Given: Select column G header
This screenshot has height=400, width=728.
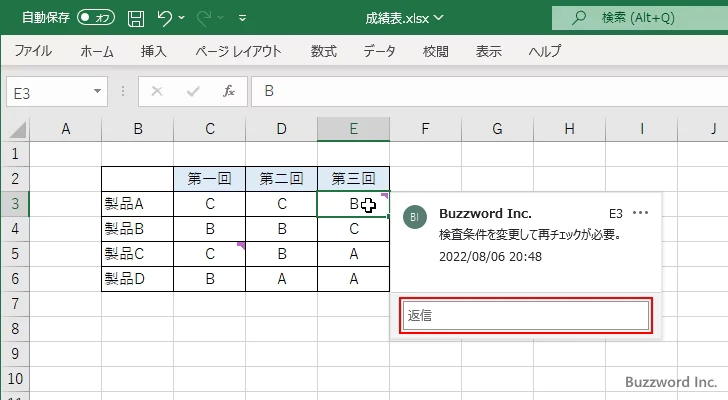Looking at the screenshot, I should (x=497, y=129).
